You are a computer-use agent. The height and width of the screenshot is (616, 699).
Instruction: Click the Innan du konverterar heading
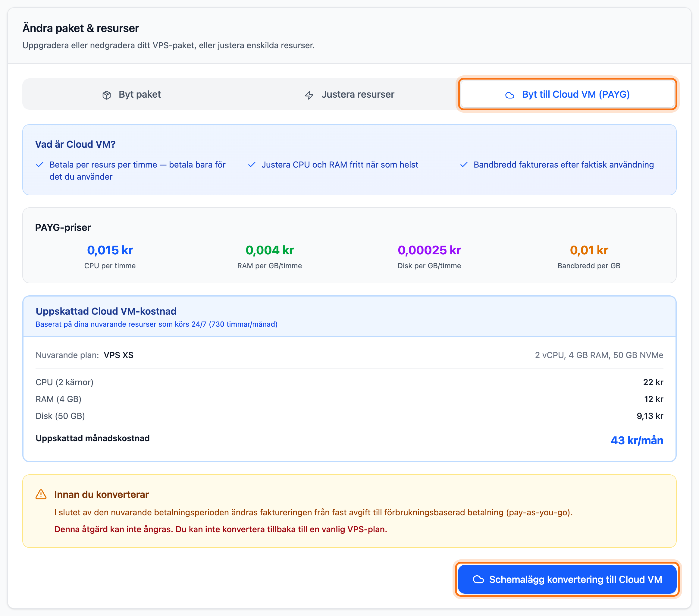coord(102,495)
